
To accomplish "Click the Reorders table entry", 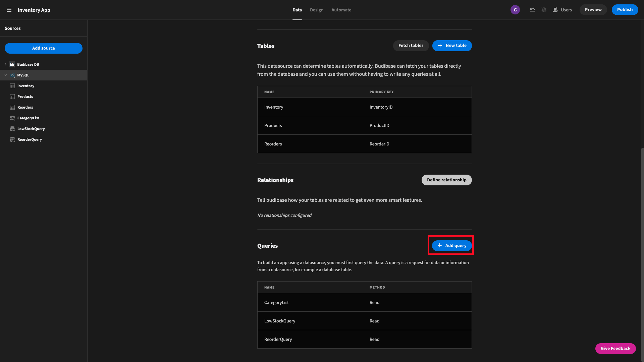I will point(273,144).
